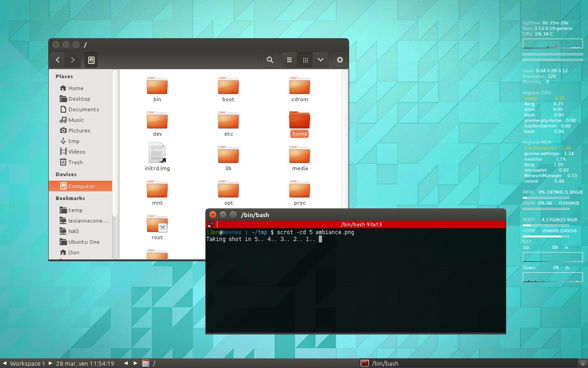Open Documents in the sidebar

[x=80, y=109]
